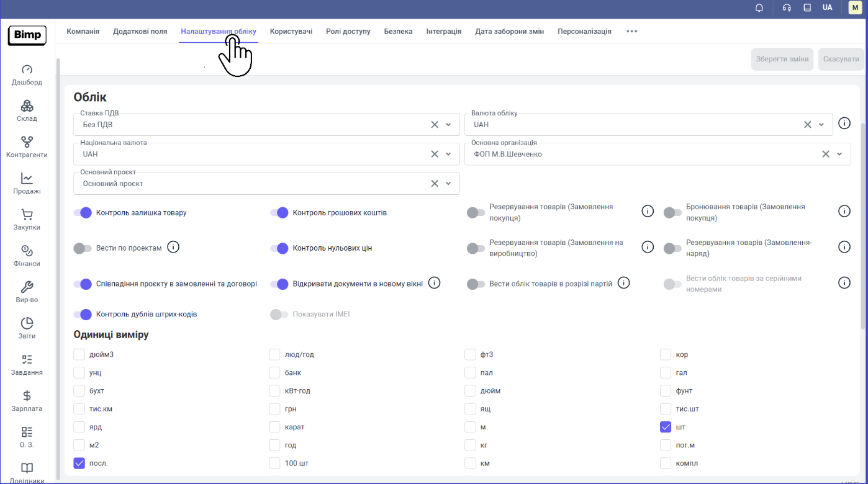Open the headset support icon
The image size is (868, 484).
point(787,8)
